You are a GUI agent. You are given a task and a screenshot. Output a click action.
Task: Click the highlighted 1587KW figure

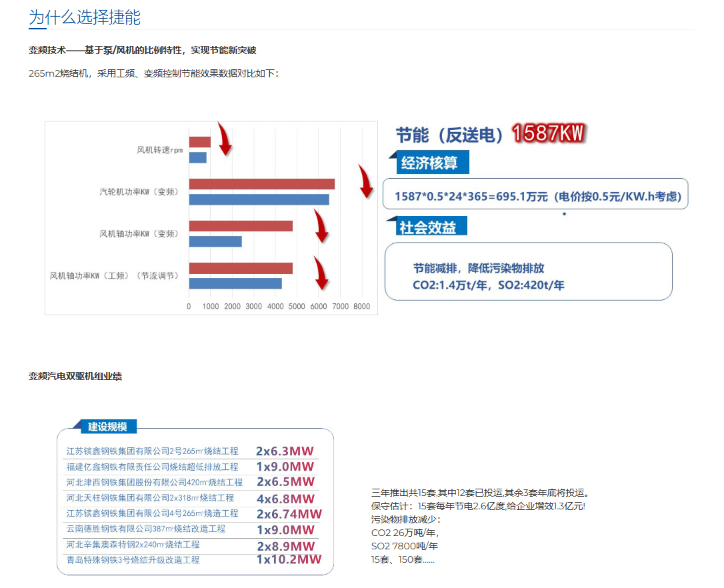click(548, 133)
